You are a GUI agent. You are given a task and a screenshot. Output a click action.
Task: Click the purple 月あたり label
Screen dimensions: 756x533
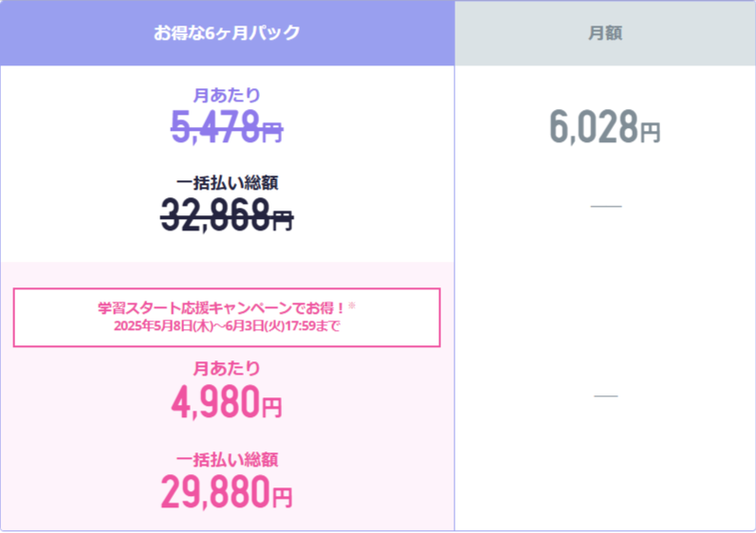point(227,95)
